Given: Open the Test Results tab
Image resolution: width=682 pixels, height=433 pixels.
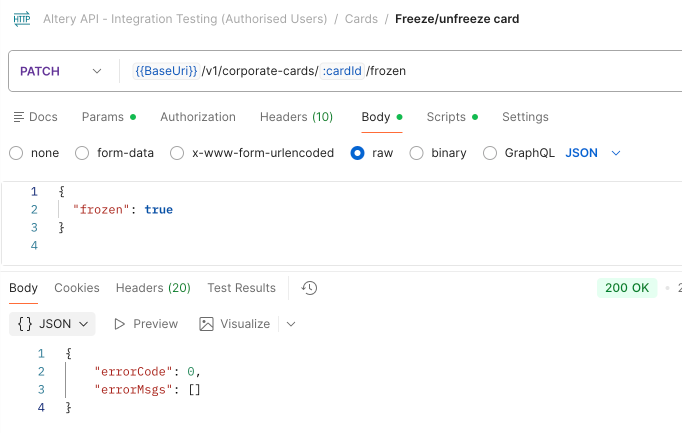Looking at the screenshot, I should click(241, 288).
